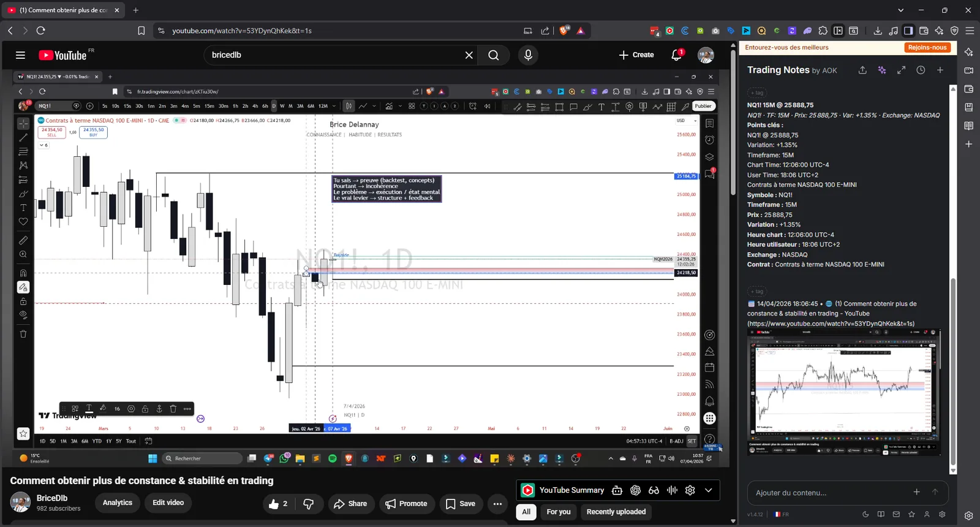Open the Trading Notes history clock
The height and width of the screenshot is (527, 980).
[921, 70]
